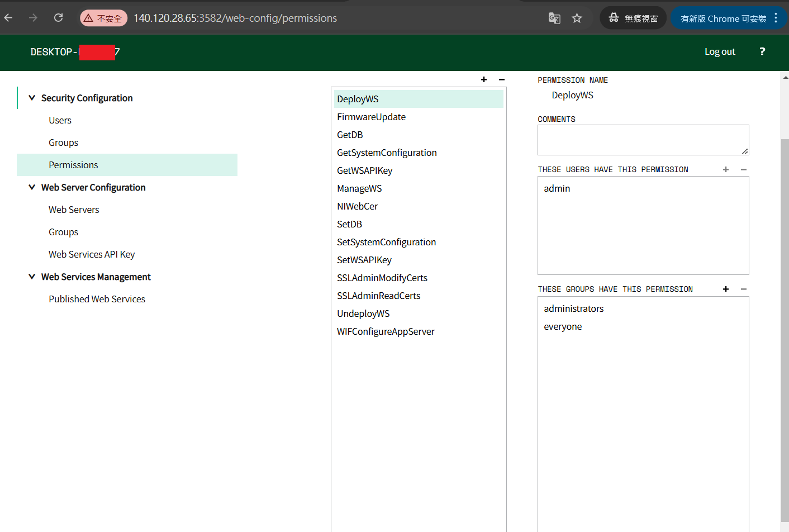Open the translate page icon

click(554, 18)
